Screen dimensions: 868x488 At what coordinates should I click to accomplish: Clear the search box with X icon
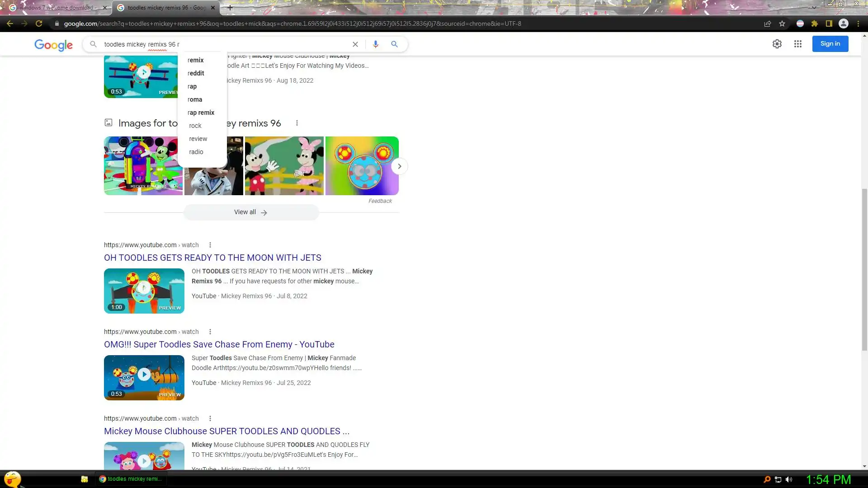point(355,44)
